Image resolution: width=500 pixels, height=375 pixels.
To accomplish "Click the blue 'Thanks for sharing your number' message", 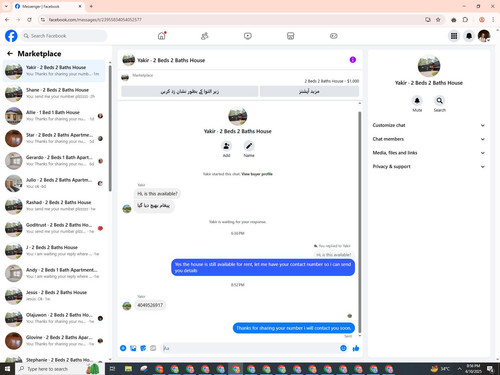I will 294,328.
